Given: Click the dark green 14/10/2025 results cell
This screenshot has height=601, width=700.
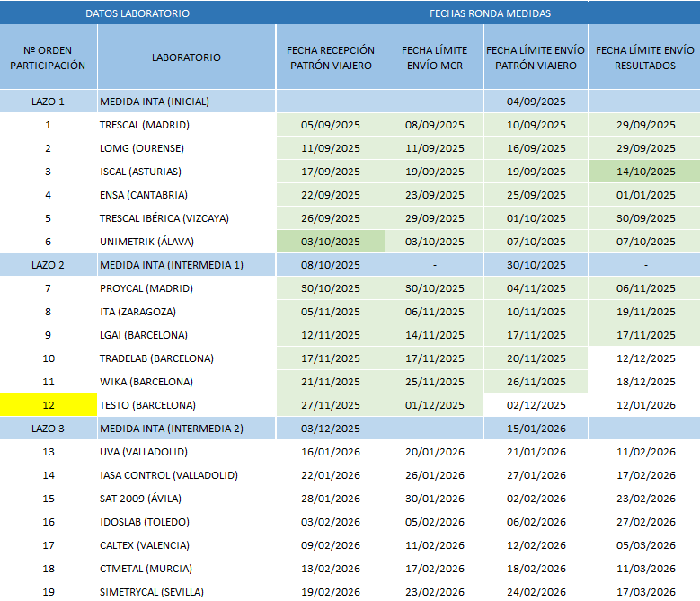Looking at the screenshot, I should point(644,172).
